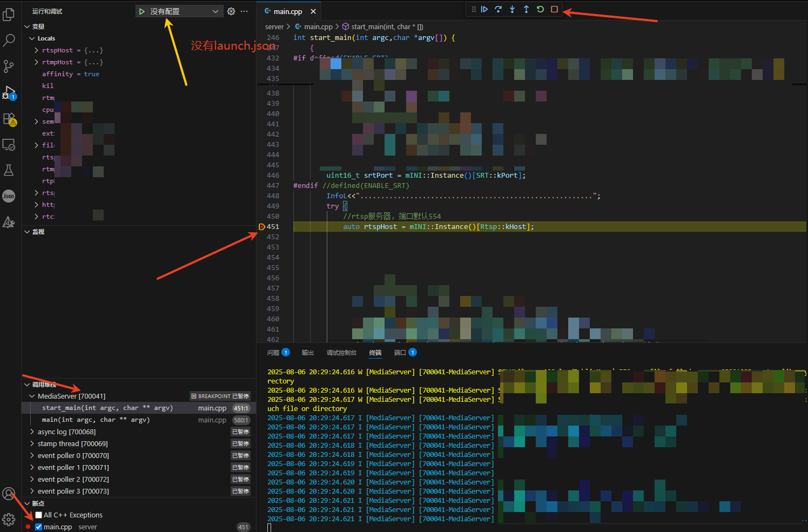Select event poller 2 [700072] thread
808x532 pixels.
138,480
